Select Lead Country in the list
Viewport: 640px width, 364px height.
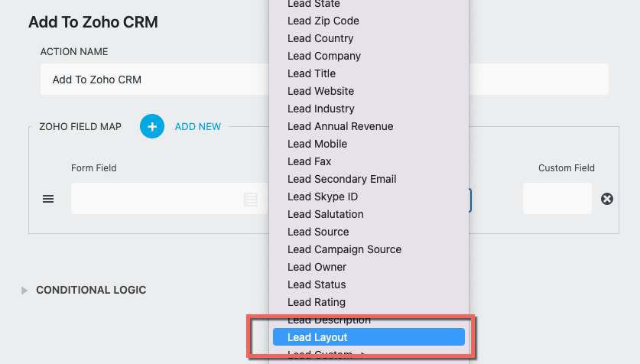[x=320, y=38]
